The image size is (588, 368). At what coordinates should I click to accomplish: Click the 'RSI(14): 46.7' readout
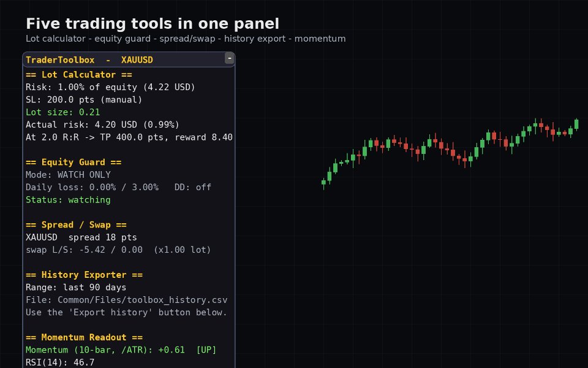coord(60,362)
